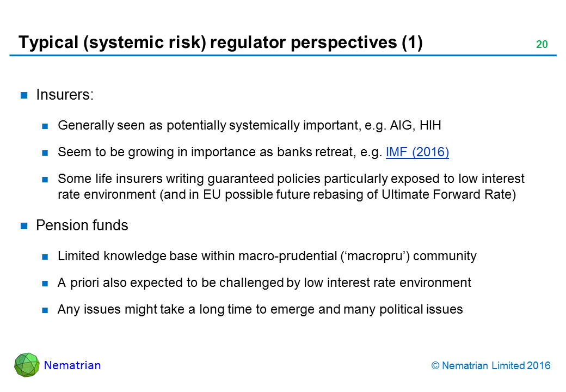This screenshot has height=392, width=566.
Task: Click bullet marker before 'Any issues might take'
Action: (x=46, y=310)
